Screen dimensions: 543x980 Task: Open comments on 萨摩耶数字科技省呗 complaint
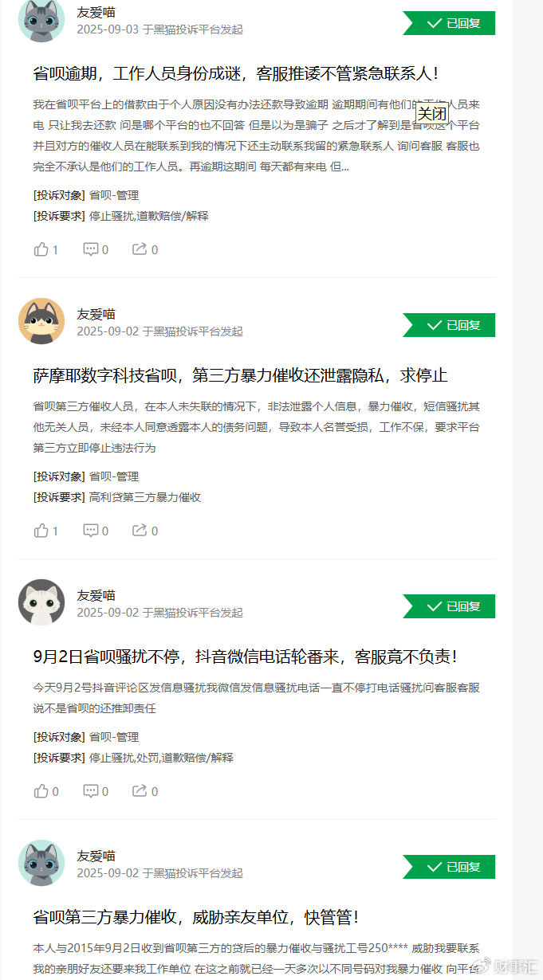pos(96,531)
